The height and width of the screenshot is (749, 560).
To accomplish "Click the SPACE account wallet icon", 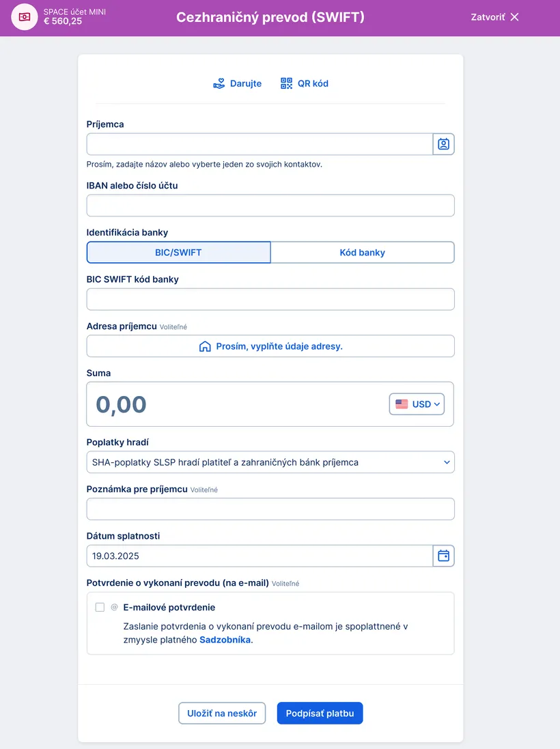I will [25, 17].
